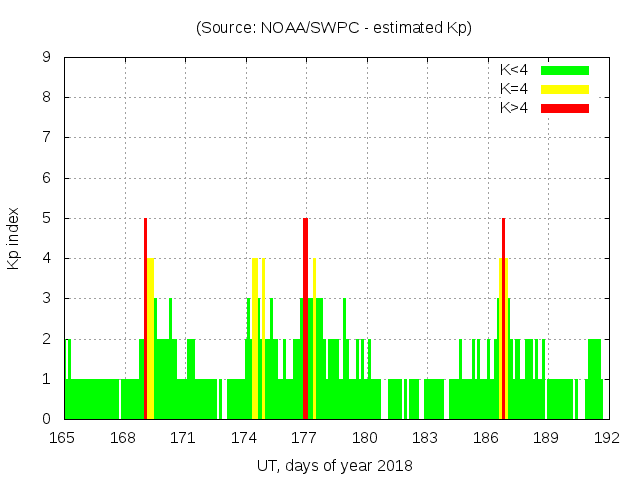Click the x-axis tick label 165
This screenshot has height=480, width=640.
63,438
